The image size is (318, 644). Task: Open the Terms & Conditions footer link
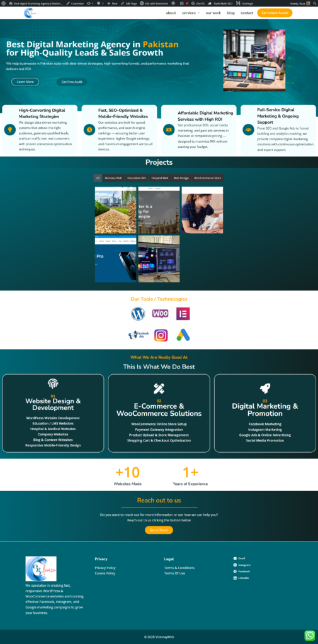click(179, 568)
